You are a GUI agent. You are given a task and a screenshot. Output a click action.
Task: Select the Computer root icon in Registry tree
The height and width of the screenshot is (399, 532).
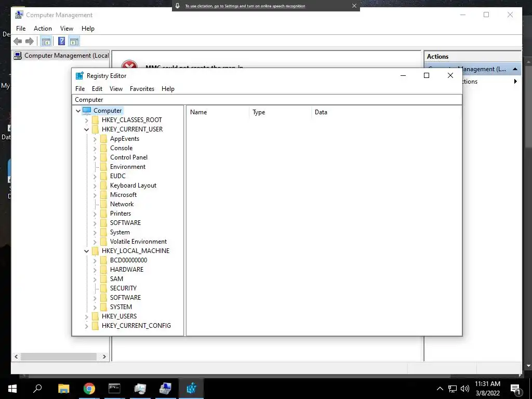click(87, 111)
